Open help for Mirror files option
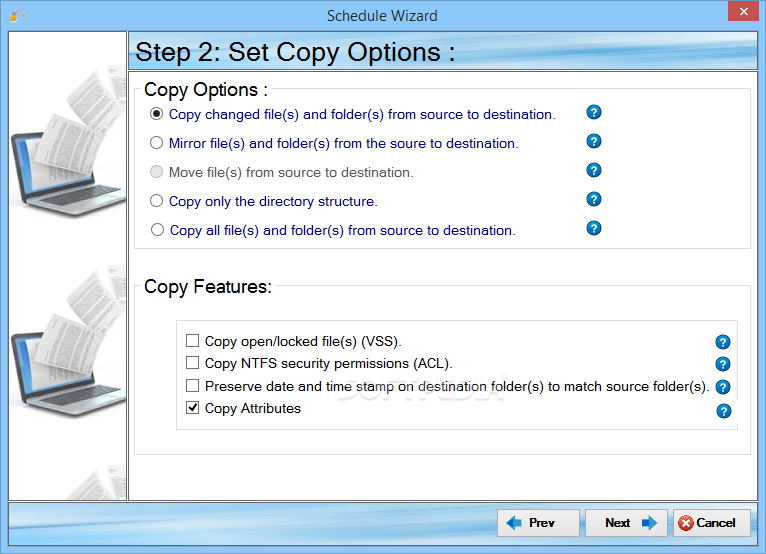Viewport: 766px width, 554px height. (594, 141)
